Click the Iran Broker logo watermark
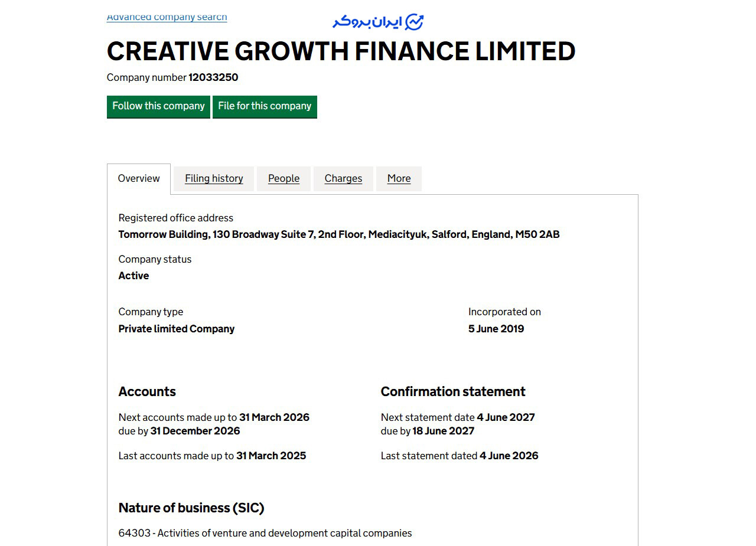Image resolution: width=756 pixels, height=546 pixels. 378,22
